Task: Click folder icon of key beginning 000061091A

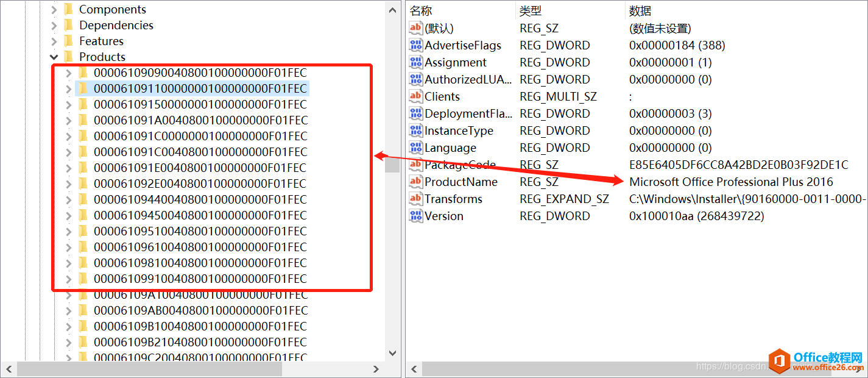Action: pyautogui.click(x=83, y=120)
